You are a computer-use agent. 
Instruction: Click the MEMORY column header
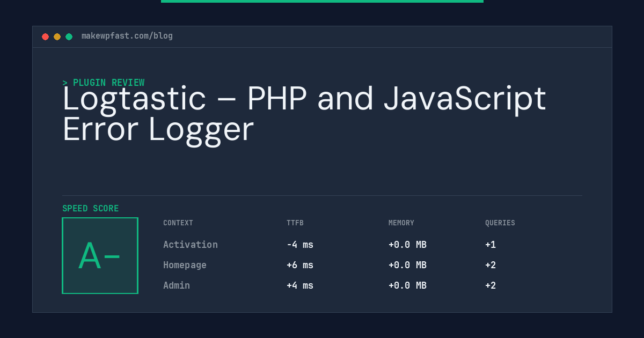401,223
